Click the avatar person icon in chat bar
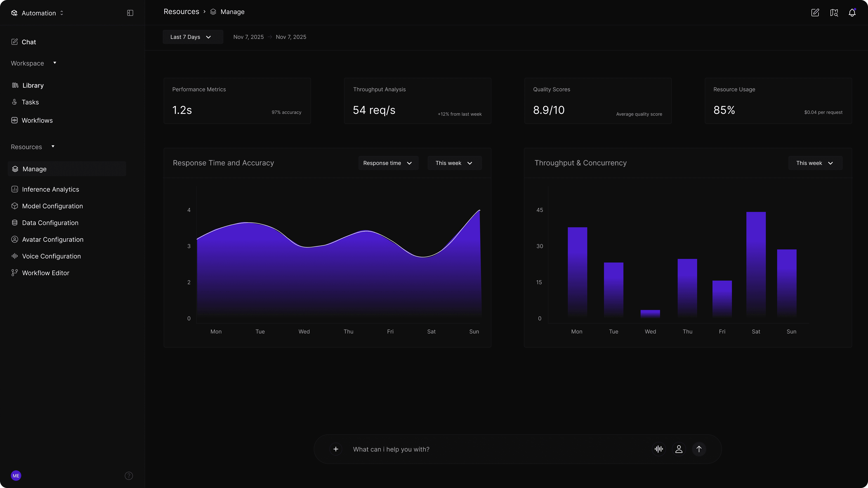Screen dimensions: 868x488 [679, 449]
